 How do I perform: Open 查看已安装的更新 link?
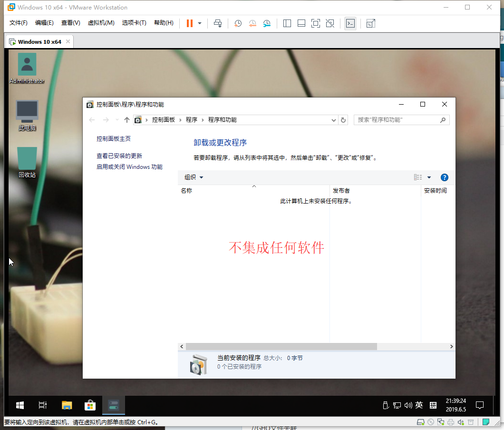pyautogui.click(x=119, y=156)
